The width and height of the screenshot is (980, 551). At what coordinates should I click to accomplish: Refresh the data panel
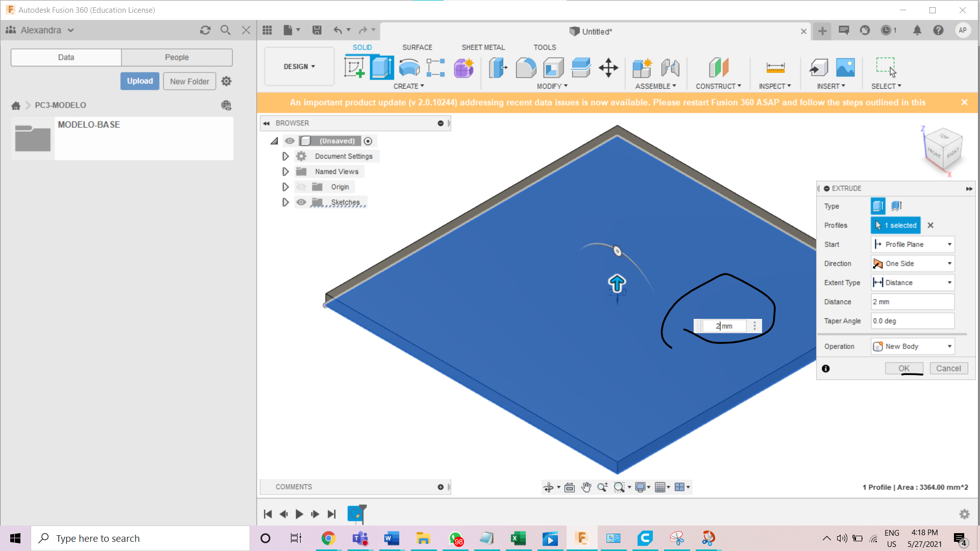click(205, 30)
